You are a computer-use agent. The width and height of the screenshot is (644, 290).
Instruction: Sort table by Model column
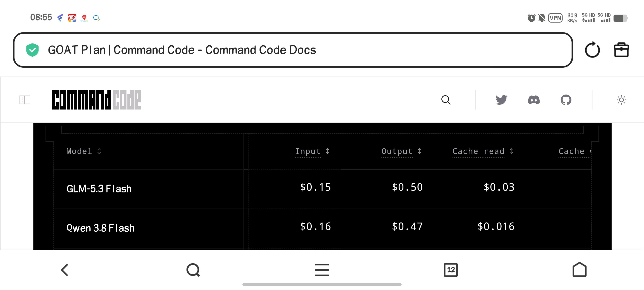tap(84, 151)
